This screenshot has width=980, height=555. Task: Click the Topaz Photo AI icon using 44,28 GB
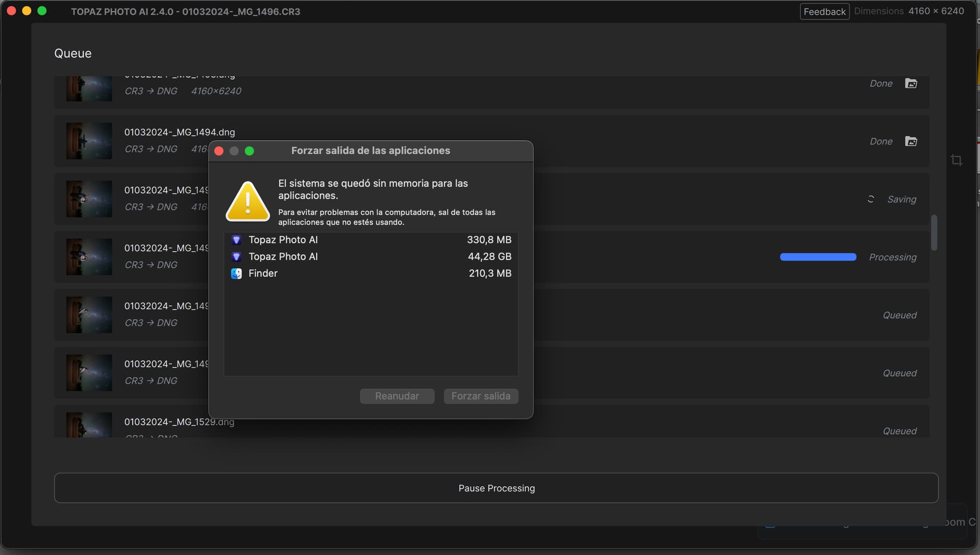[236, 257]
